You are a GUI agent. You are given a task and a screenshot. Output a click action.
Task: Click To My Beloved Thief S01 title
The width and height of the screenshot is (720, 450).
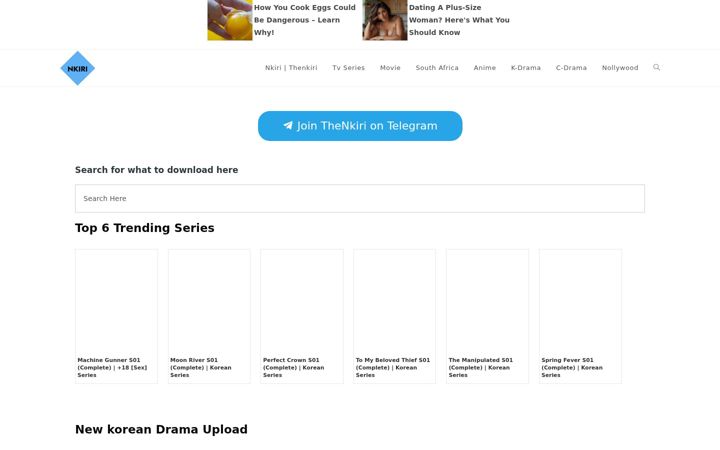coord(393,367)
